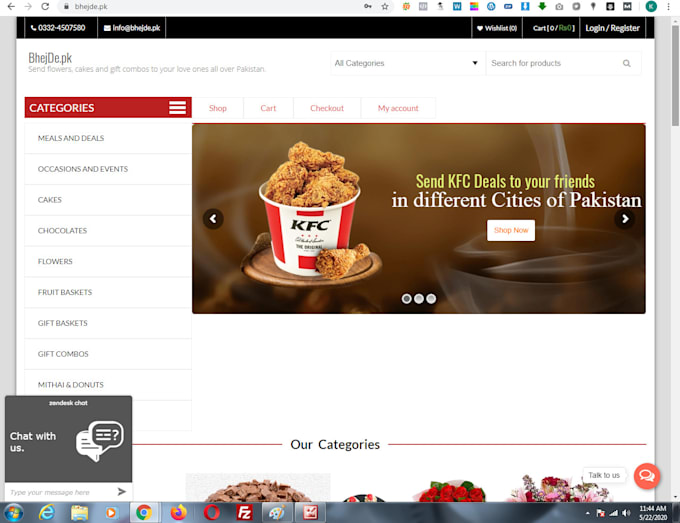
Task: Go back with the browser back arrow
Action: coord(11,7)
